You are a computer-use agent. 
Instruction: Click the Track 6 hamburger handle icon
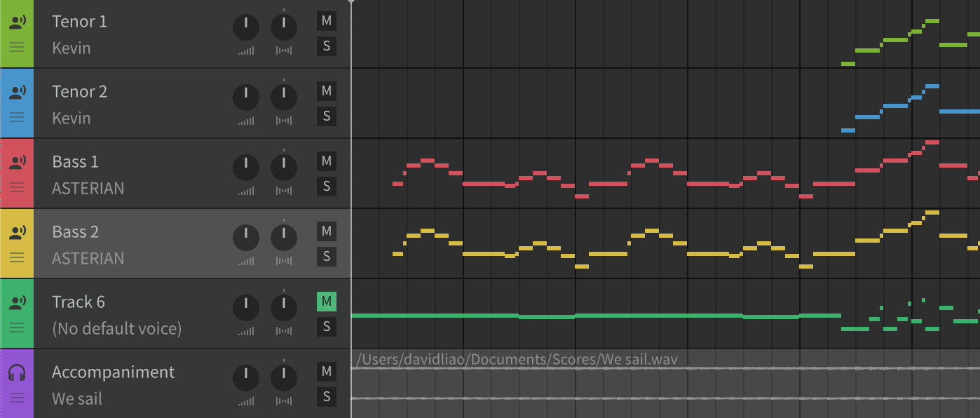(x=17, y=328)
